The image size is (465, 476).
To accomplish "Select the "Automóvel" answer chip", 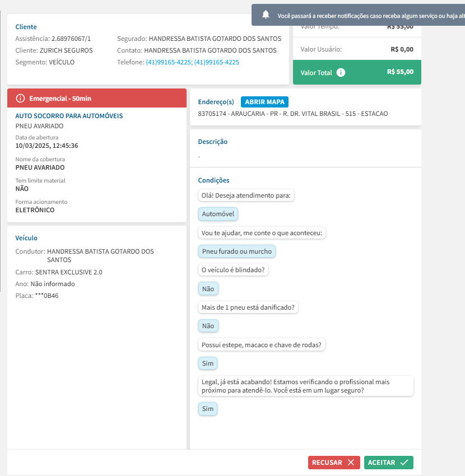I will [218, 214].
